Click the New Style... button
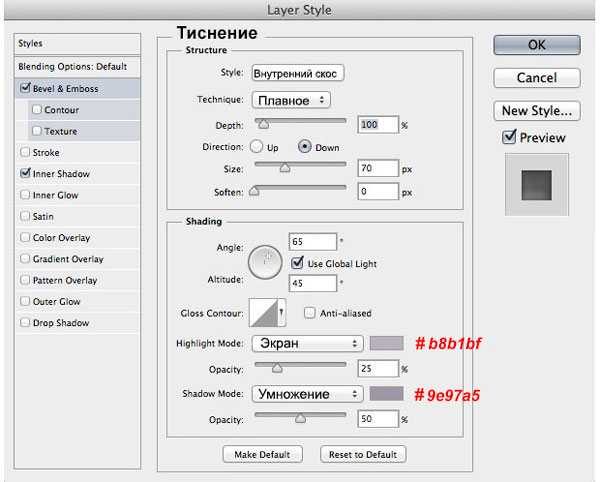The width and height of the screenshot is (600, 482). click(x=537, y=111)
